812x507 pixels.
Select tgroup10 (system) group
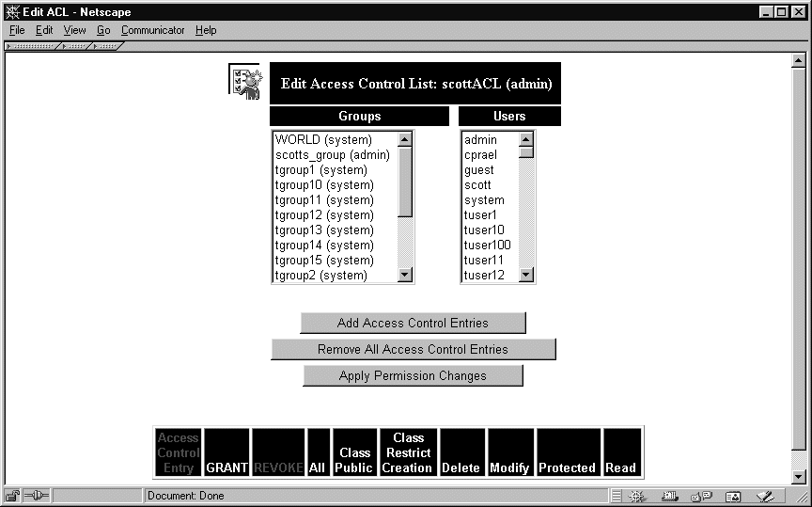pyautogui.click(x=336, y=184)
